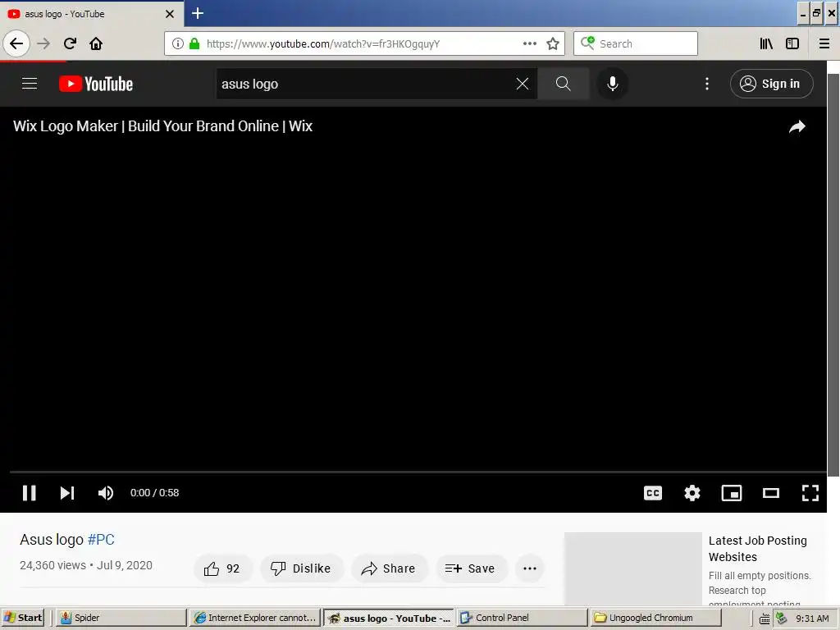Toggle closed captions
The width and height of the screenshot is (840, 630).
(652, 493)
